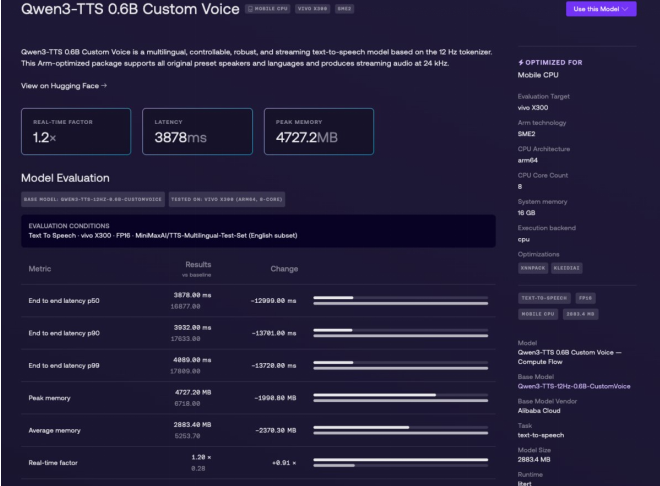Select the FP16 tag in sidebar
This screenshot has height=486, width=660.
(x=585, y=298)
